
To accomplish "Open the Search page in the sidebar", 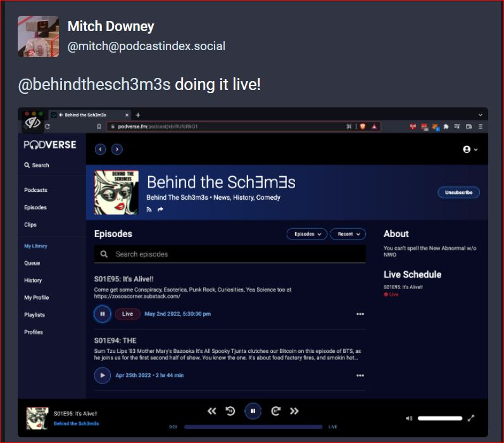I will pos(37,165).
